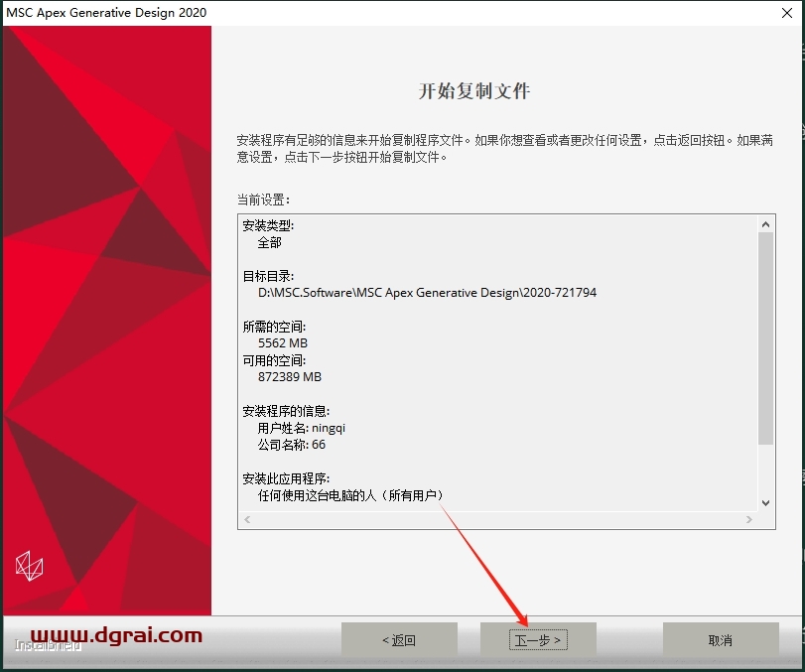
Task: Click the '安装程序的信息:' label
Action: click(286, 411)
